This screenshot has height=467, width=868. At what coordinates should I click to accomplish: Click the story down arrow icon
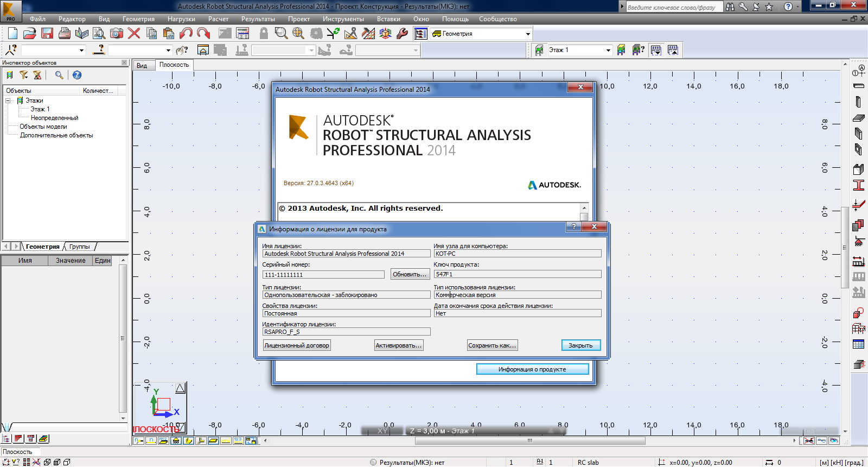[656, 50]
